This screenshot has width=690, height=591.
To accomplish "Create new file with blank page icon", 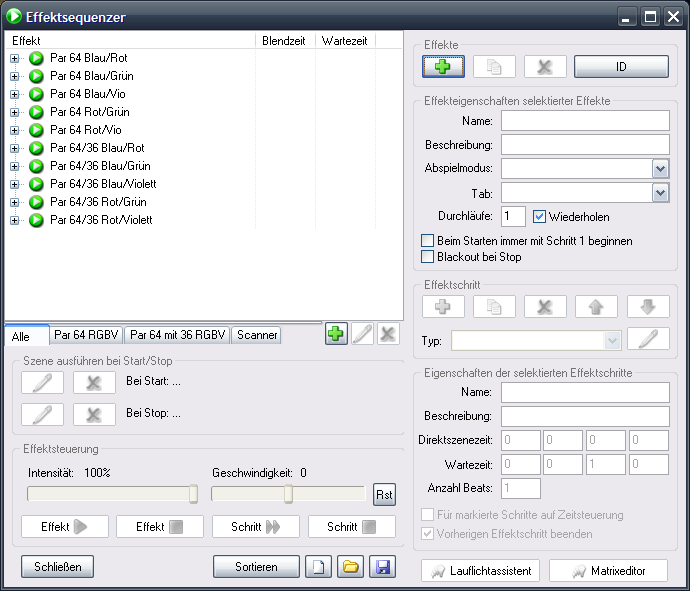I will (x=319, y=566).
